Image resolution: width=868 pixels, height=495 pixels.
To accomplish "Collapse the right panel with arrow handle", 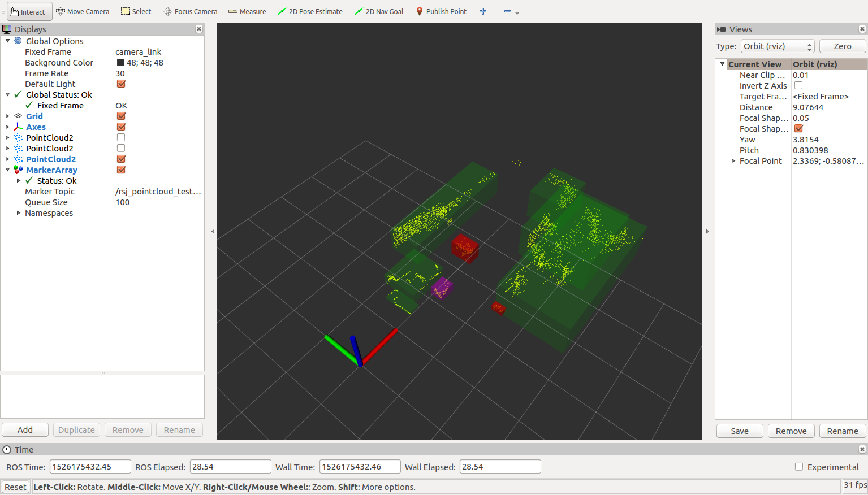I will [707, 231].
